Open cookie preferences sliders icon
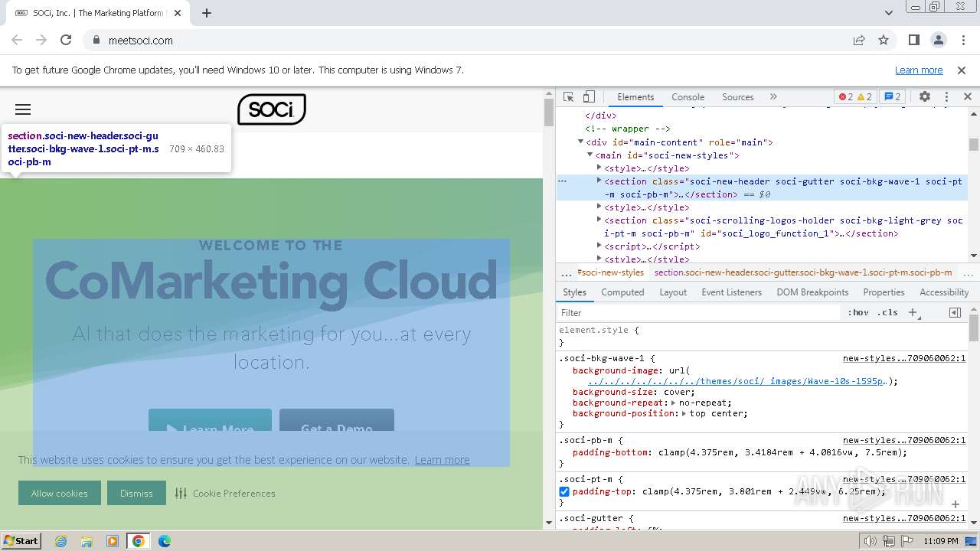The width and height of the screenshot is (980, 551). click(181, 494)
